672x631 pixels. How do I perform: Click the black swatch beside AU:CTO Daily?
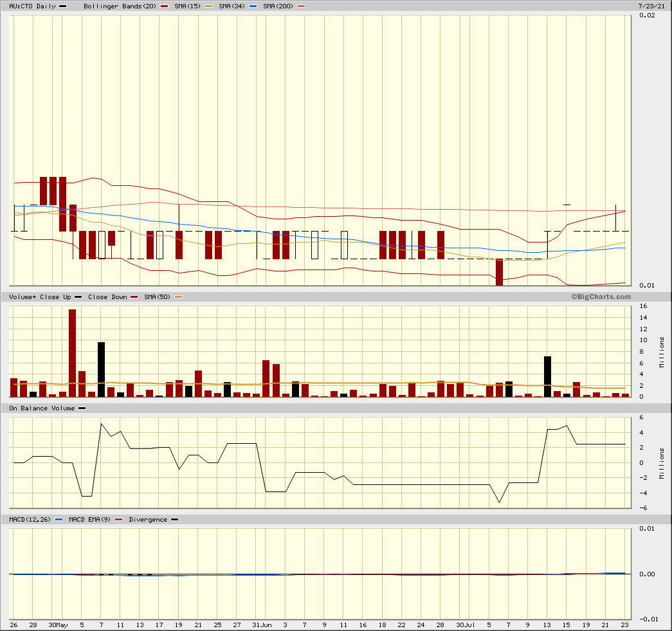pyautogui.click(x=62, y=6)
